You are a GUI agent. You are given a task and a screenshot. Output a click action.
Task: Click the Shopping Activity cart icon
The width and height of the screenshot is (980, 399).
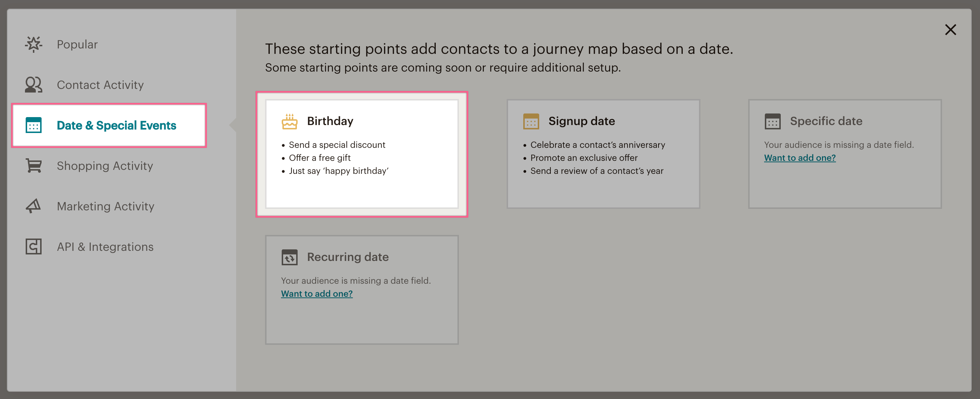[x=34, y=166]
